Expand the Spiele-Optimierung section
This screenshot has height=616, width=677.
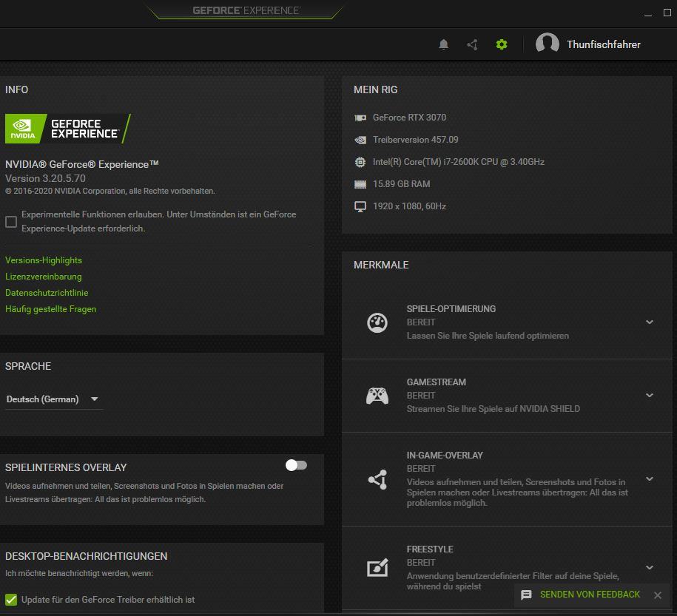point(650,322)
